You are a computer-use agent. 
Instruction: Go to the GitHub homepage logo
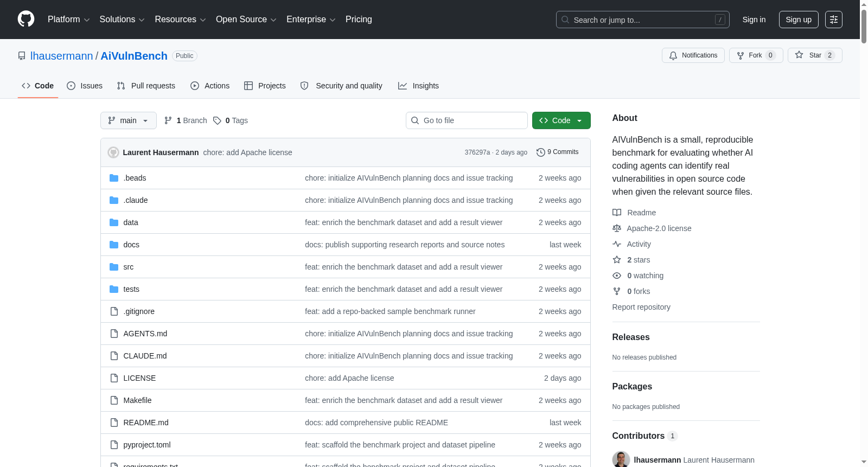[26, 19]
